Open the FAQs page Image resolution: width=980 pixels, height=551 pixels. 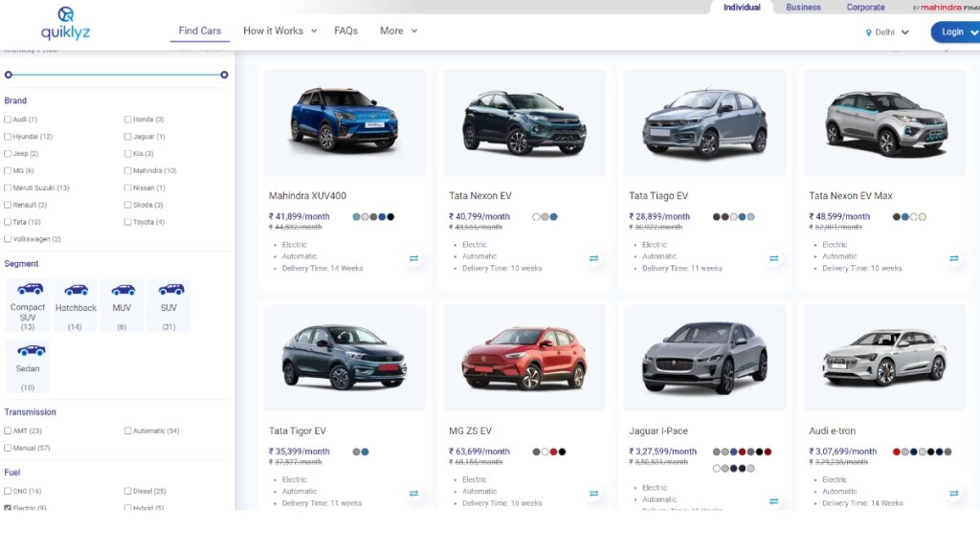345,31
